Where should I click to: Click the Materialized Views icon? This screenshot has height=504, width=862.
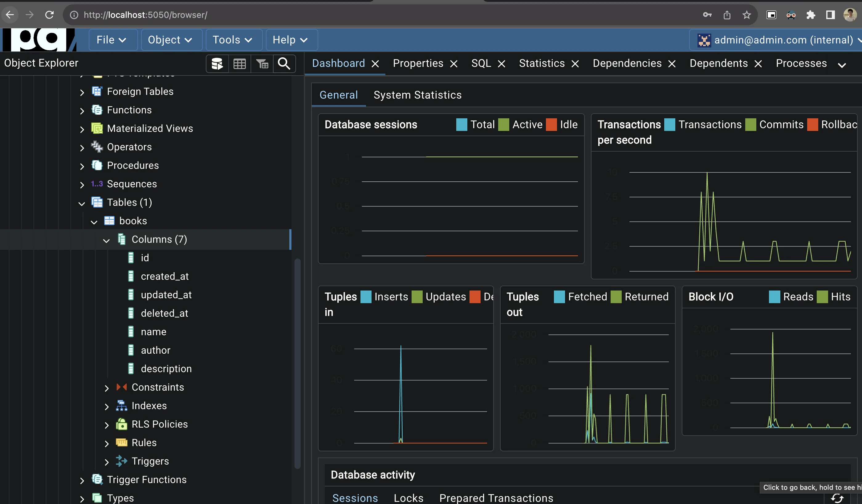[x=97, y=128]
